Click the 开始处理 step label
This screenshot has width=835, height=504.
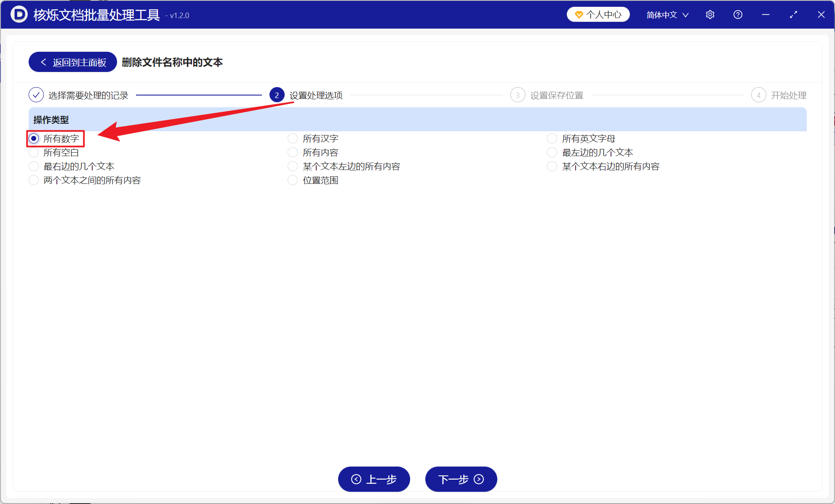click(788, 95)
